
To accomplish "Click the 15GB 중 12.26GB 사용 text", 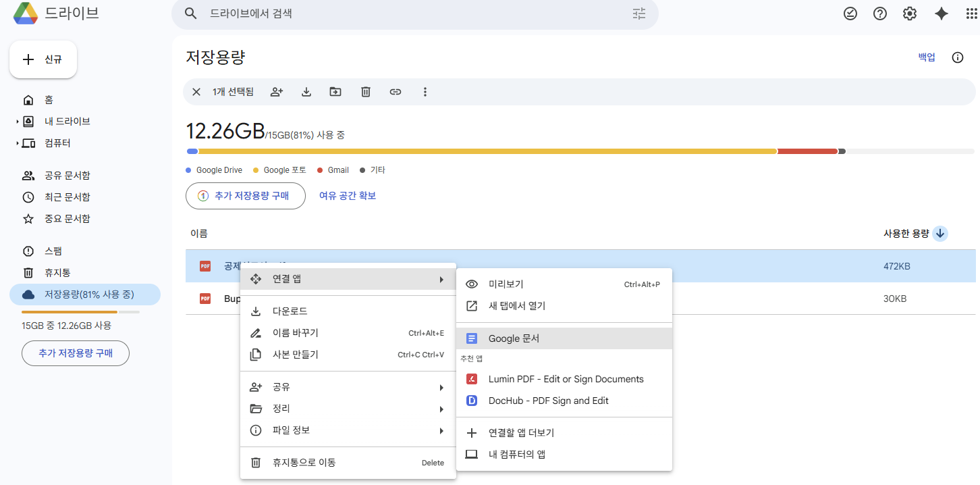I will [x=67, y=326].
